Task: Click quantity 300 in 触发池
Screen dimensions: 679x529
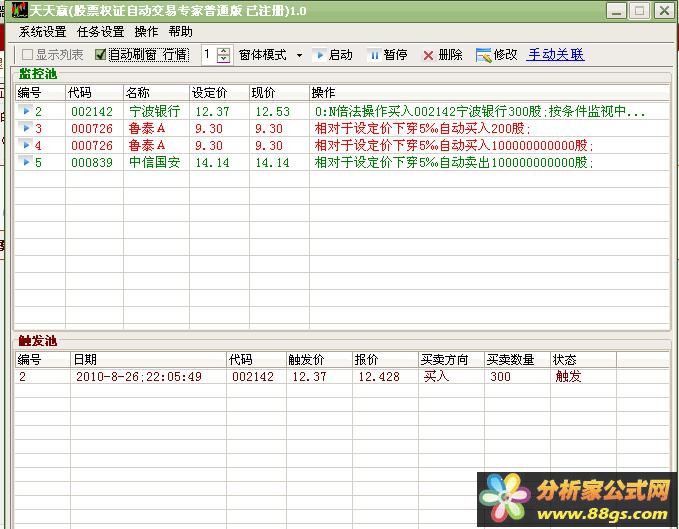Action: pos(500,377)
